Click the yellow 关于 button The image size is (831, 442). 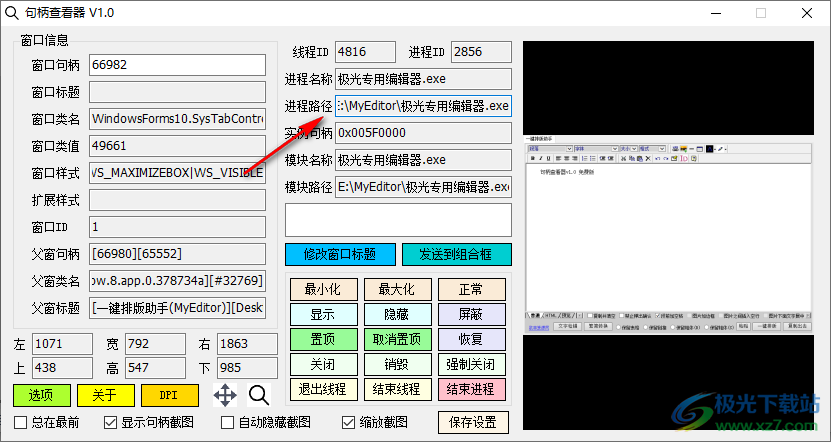pos(105,395)
